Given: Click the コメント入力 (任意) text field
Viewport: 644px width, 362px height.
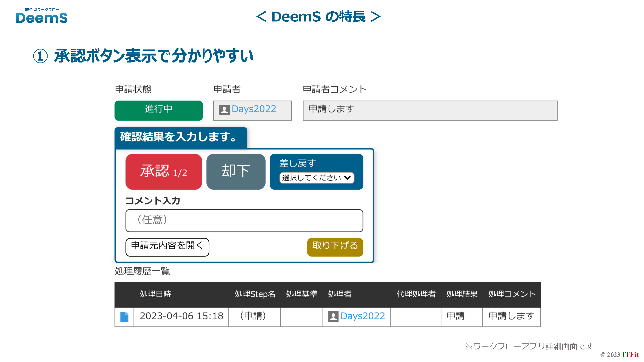Looking at the screenshot, I should coord(244,220).
